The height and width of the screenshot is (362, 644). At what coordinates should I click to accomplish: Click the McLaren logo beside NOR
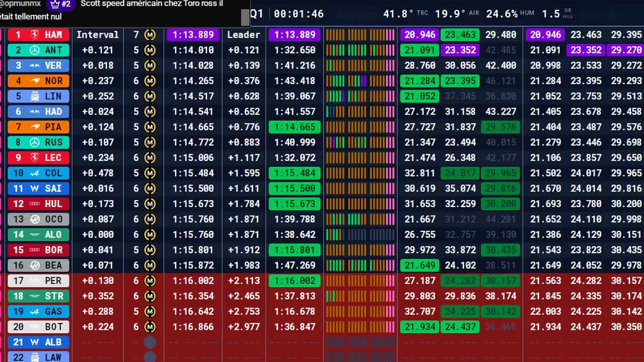tap(35, 81)
